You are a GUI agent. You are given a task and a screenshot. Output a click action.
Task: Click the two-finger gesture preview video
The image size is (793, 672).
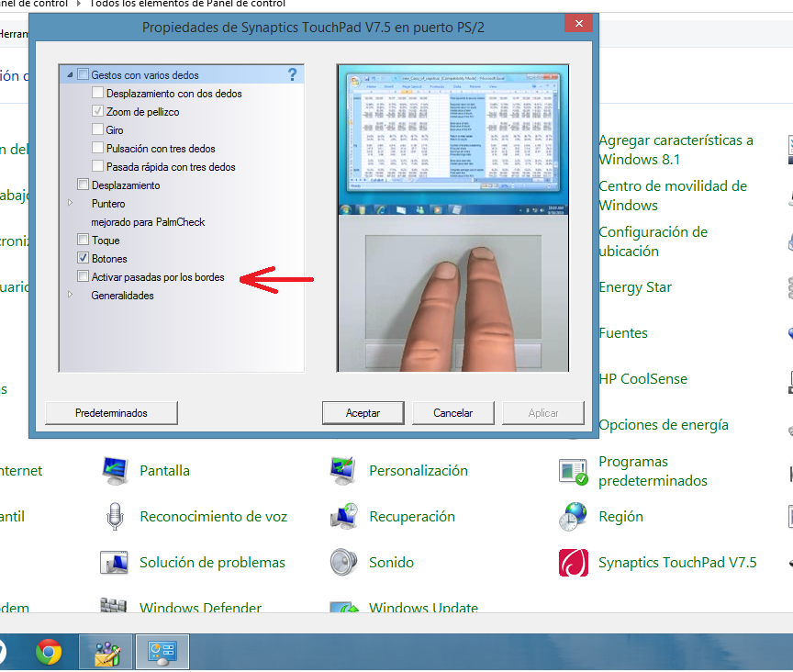(452, 218)
